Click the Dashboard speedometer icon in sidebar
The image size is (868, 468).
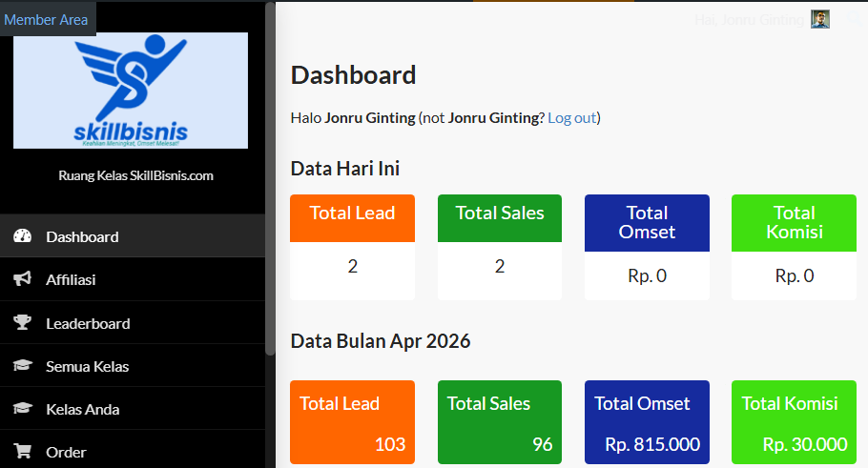point(23,236)
